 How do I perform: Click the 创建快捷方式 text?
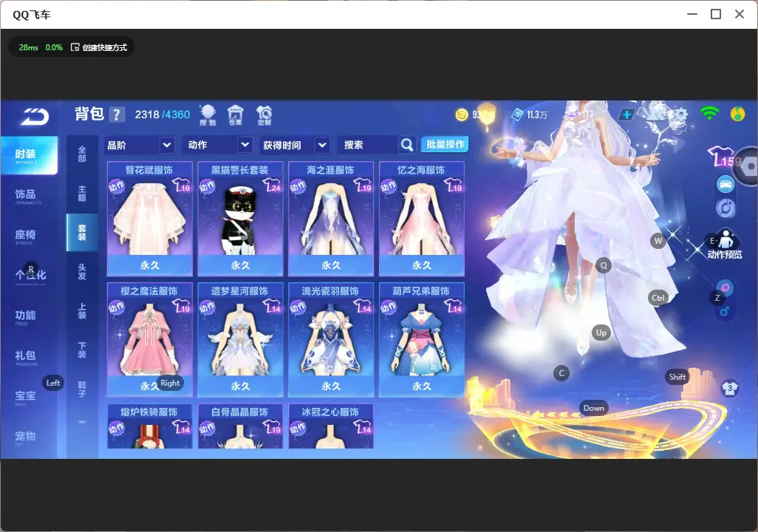(104, 47)
